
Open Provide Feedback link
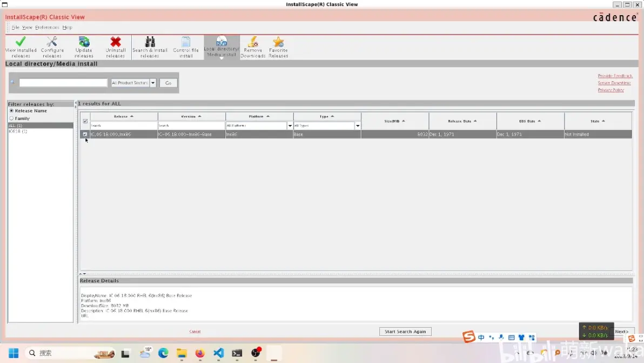coord(615,76)
